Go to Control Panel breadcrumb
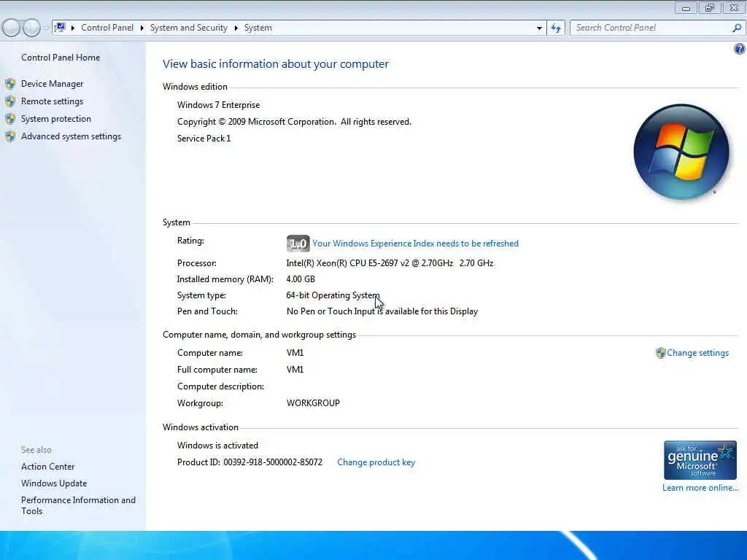747x560 pixels. coord(107,28)
